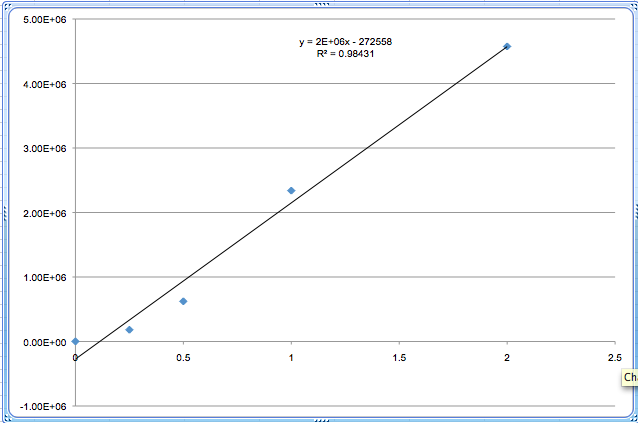Image resolution: width=638 pixels, height=423 pixels.
Task: Grab the top-center chart resize handle
Action: (x=319, y=4)
